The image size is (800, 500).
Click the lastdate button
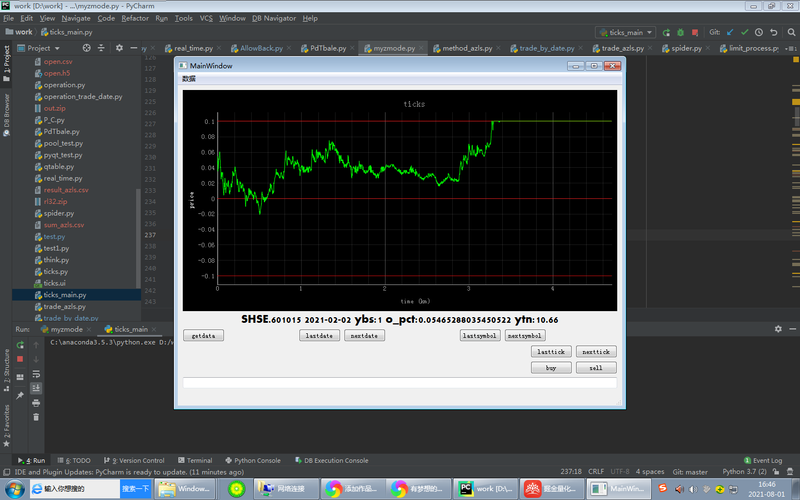pyautogui.click(x=319, y=336)
